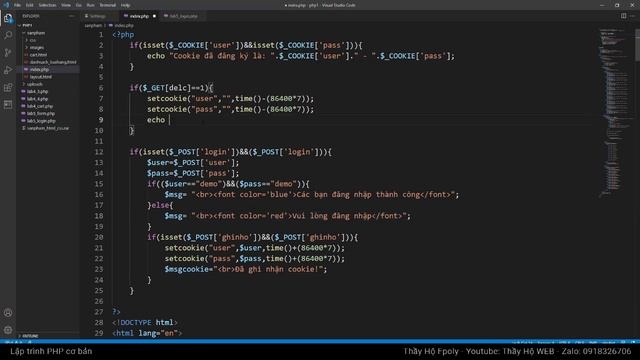The image size is (640, 360).
Task: Switch to the editor tab after index.php
Action: [183, 16]
